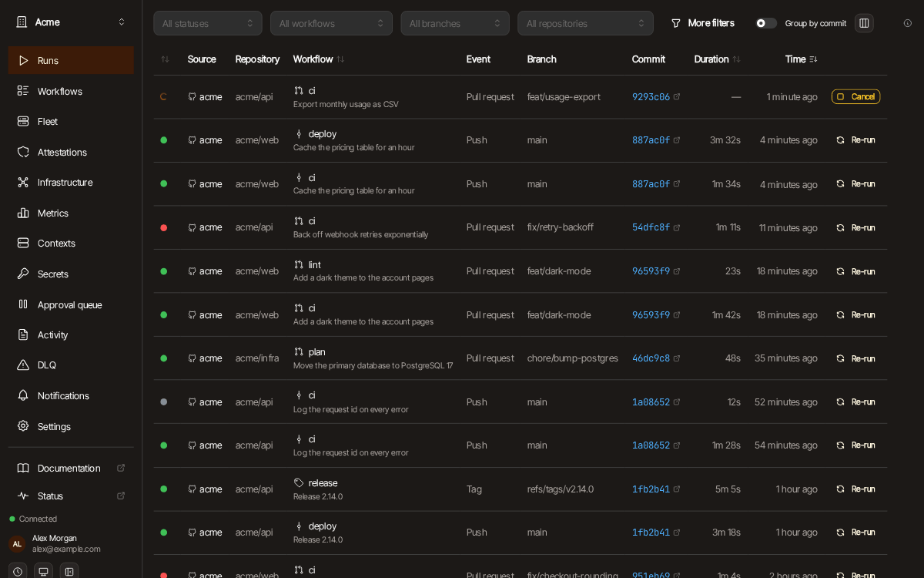Open the All workflows filter dropdown
924x578 pixels.
click(x=331, y=23)
